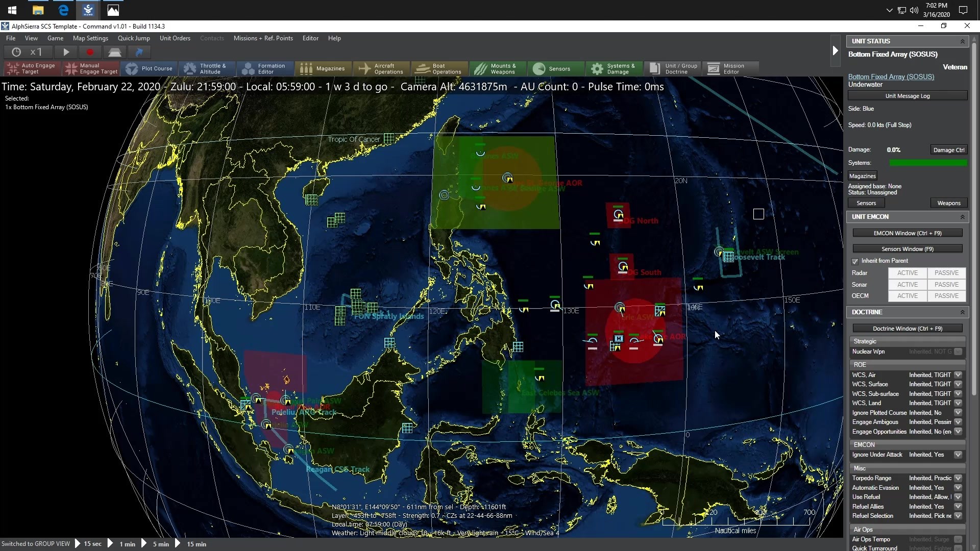The height and width of the screenshot is (551, 980).
Task: Open the View menu
Action: pyautogui.click(x=31, y=38)
